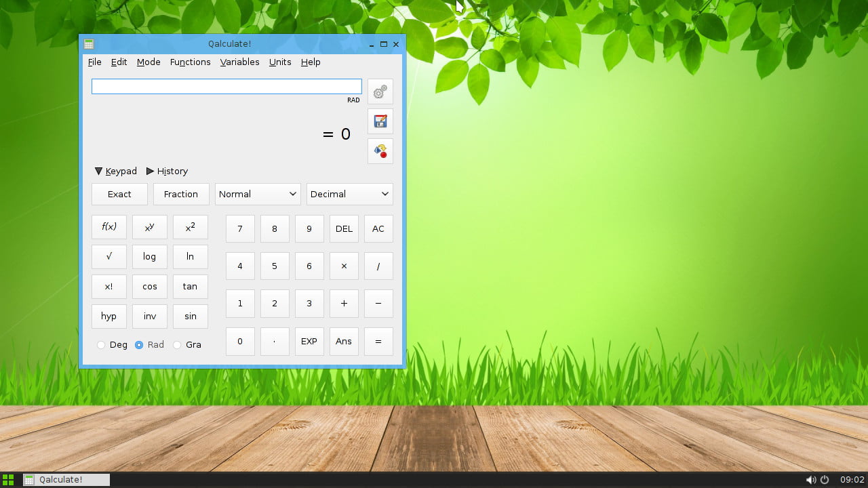Click the convert units icon button

click(380, 151)
